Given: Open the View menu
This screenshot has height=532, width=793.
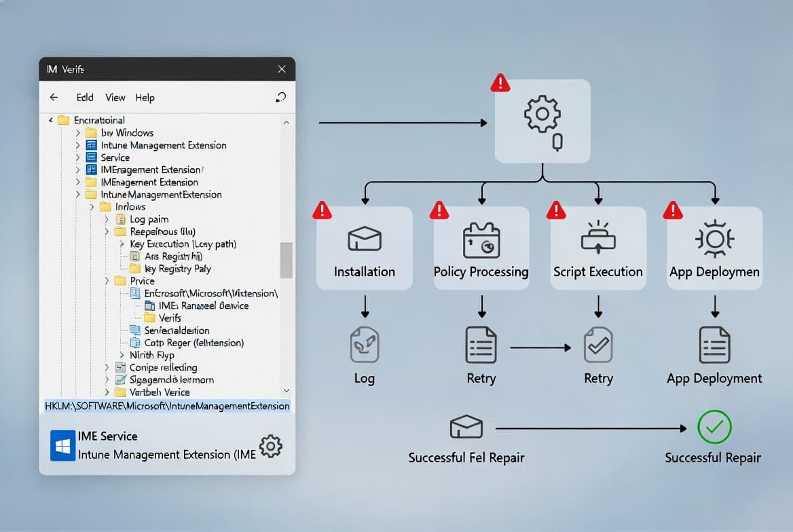Looking at the screenshot, I should coord(115,98).
